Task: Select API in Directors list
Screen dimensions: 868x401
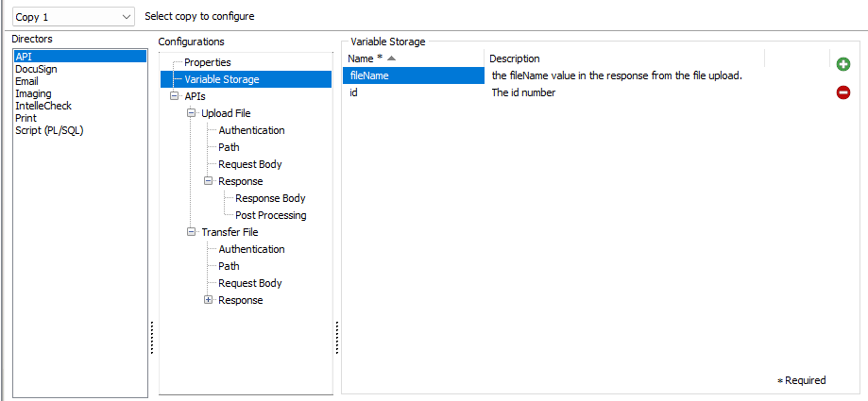Action: (81, 57)
